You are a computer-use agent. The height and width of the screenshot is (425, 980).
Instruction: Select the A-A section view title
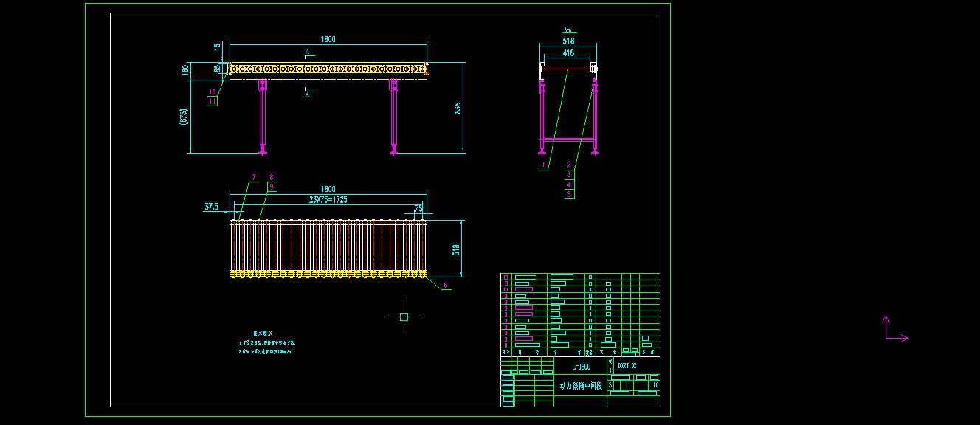(x=567, y=30)
